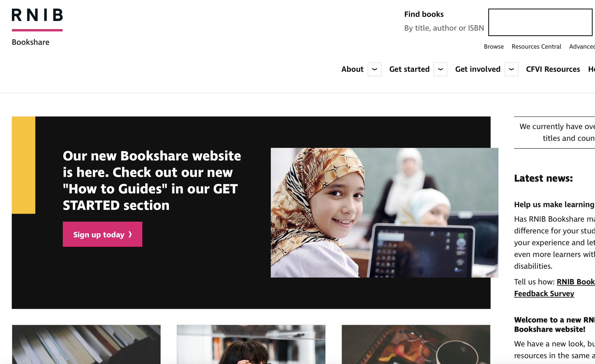Open the woman with glasses thumbnail card

click(251, 344)
